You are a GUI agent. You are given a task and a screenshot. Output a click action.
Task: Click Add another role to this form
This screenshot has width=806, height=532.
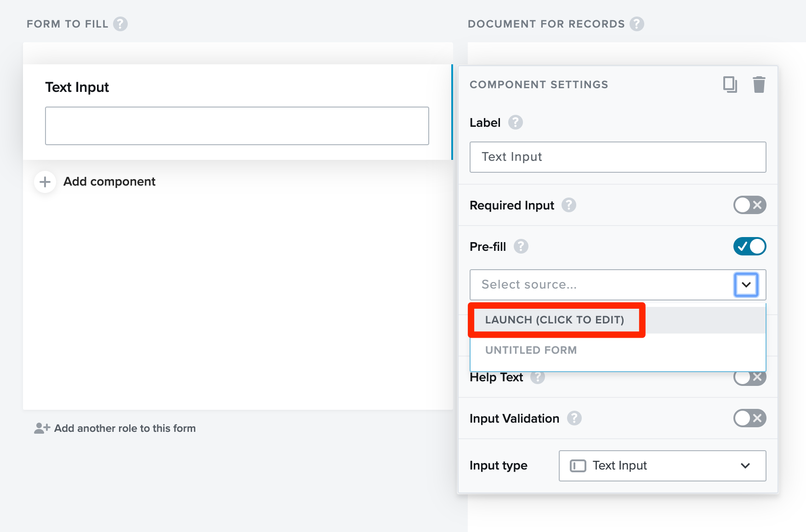(124, 428)
